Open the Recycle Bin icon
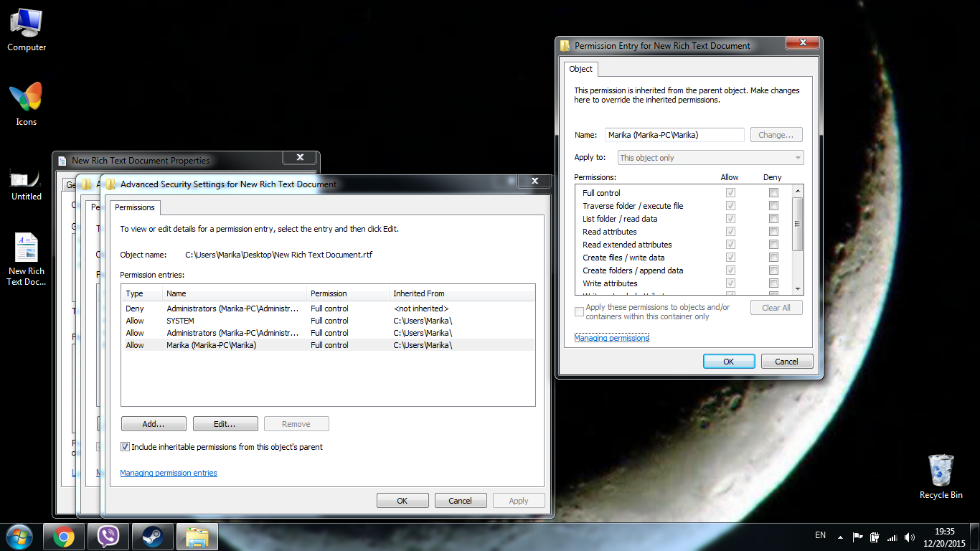The width and height of the screenshot is (980, 551). 941,477
